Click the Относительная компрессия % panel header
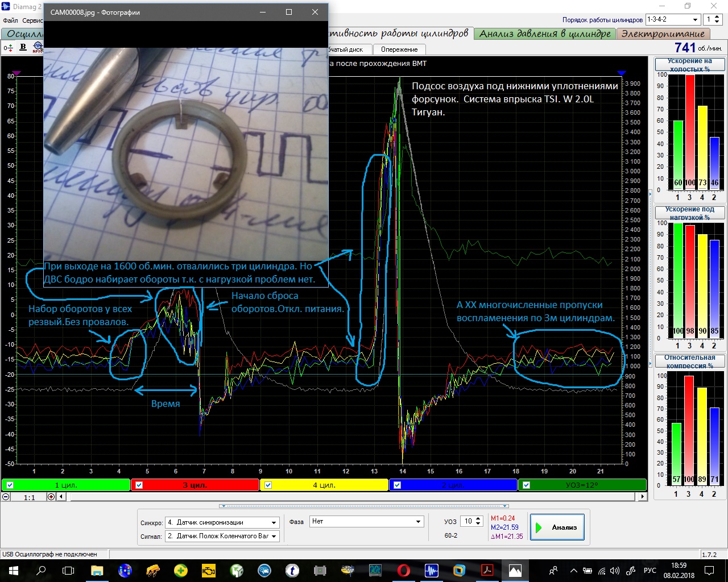This screenshot has width=728, height=582. coord(690,361)
